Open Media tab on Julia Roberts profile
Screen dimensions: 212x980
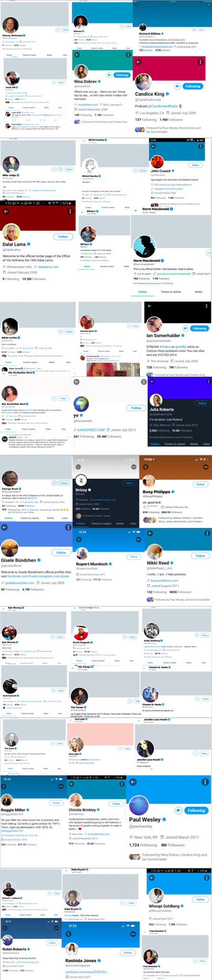193,444
